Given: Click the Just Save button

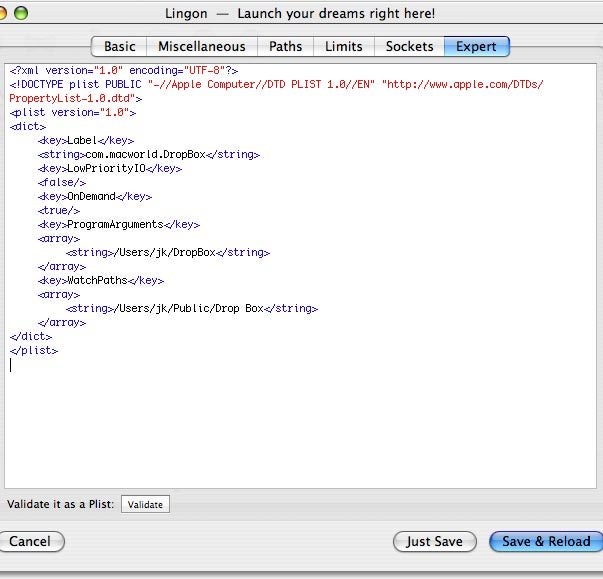Looking at the screenshot, I should point(435,541).
